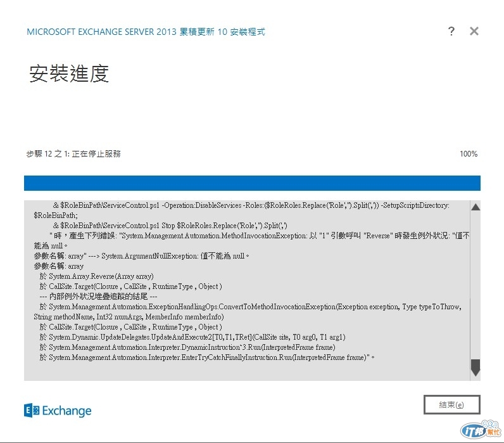Click the EnterTryCatchFinallyInstruction.Run stack line

tap(207, 357)
